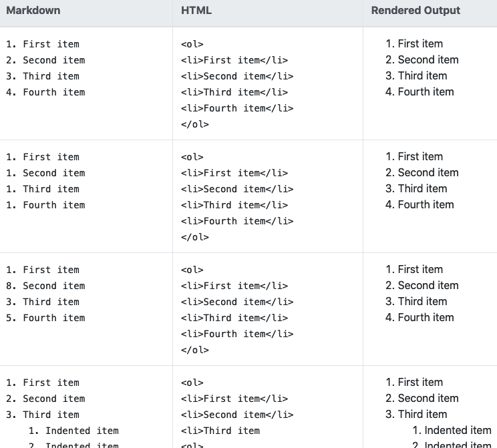Click 'First item' in last Rendered Output cell
This screenshot has width=497, height=448.
click(420, 382)
